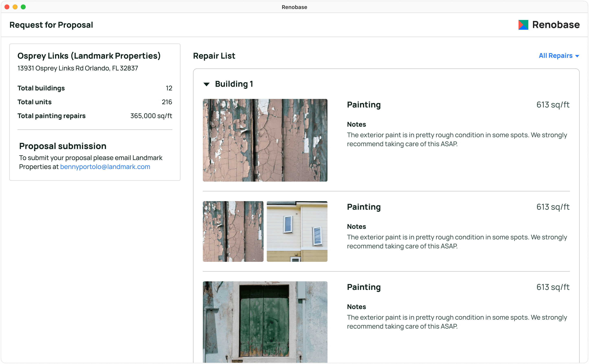Click the second Painting repair title

point(364,207)
